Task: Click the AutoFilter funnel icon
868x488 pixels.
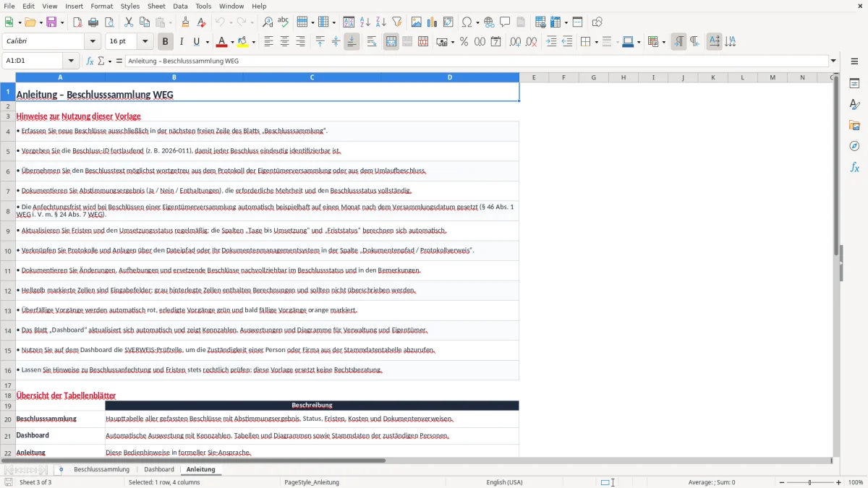Action: (x=396, y=22)
